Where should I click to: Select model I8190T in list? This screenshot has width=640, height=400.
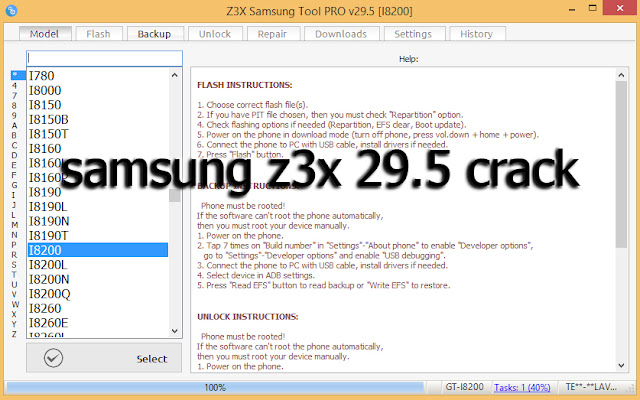pos(98,236)
